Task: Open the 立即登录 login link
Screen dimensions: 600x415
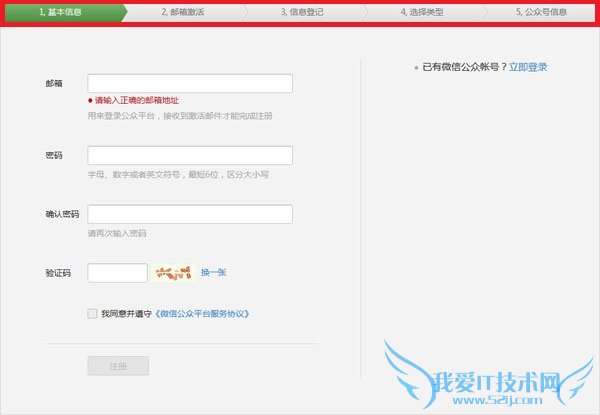Action: (528, 67)
